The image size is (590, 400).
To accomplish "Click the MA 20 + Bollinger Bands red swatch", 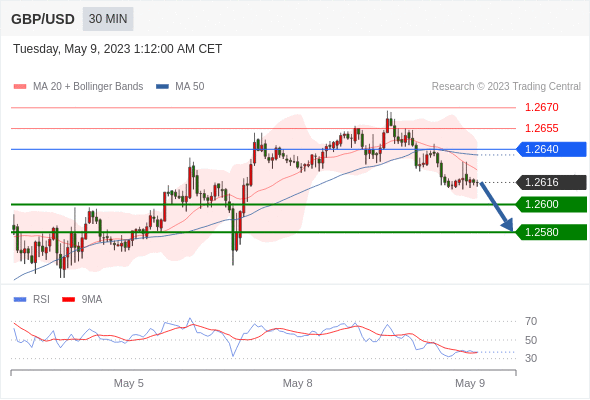I will 20,87.
